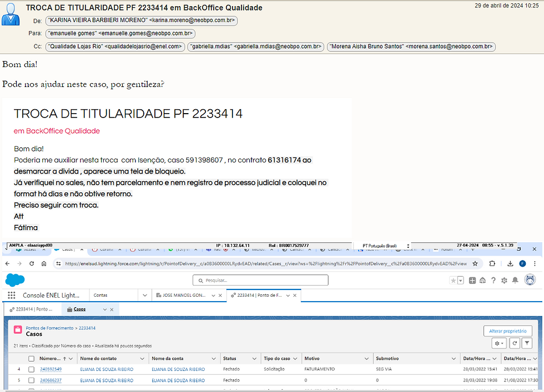Image resolution: width=544 pixels, height=392 pixels.
Task: Open Nome do contato column menu
Action: point(142,359)
